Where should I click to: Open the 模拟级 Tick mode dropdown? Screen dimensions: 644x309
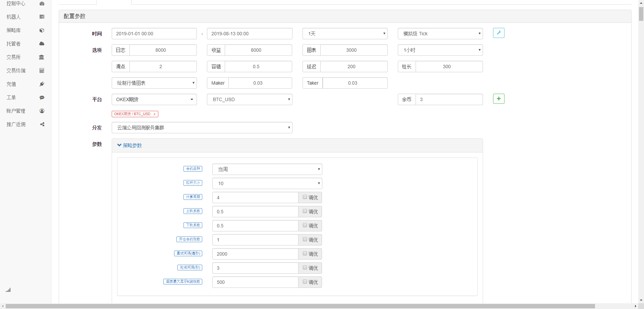click(x=440, y=34)
